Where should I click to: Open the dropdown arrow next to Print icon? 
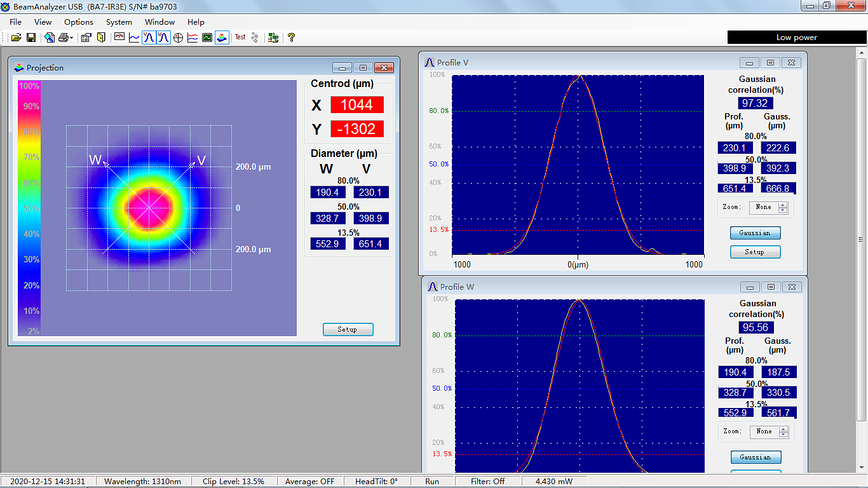(71, 38)
